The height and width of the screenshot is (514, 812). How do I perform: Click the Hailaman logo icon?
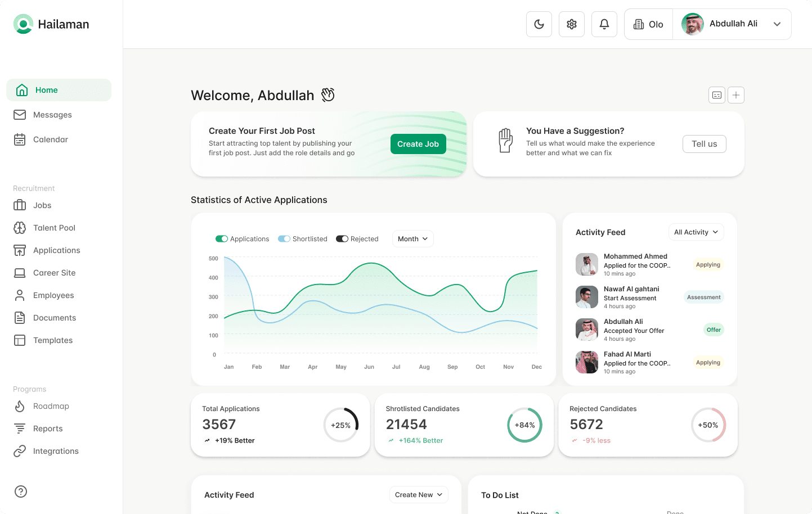click(23, 24)
